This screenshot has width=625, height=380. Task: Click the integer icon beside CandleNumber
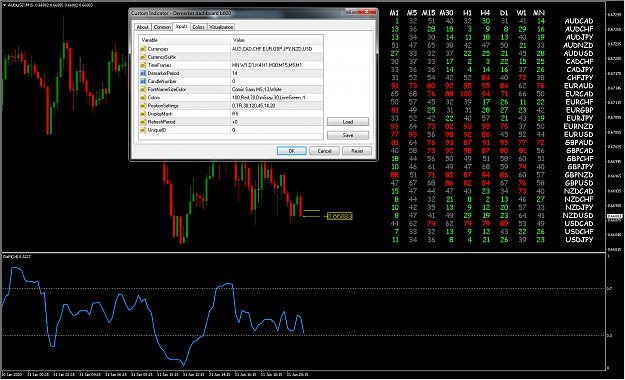[143, 81]
